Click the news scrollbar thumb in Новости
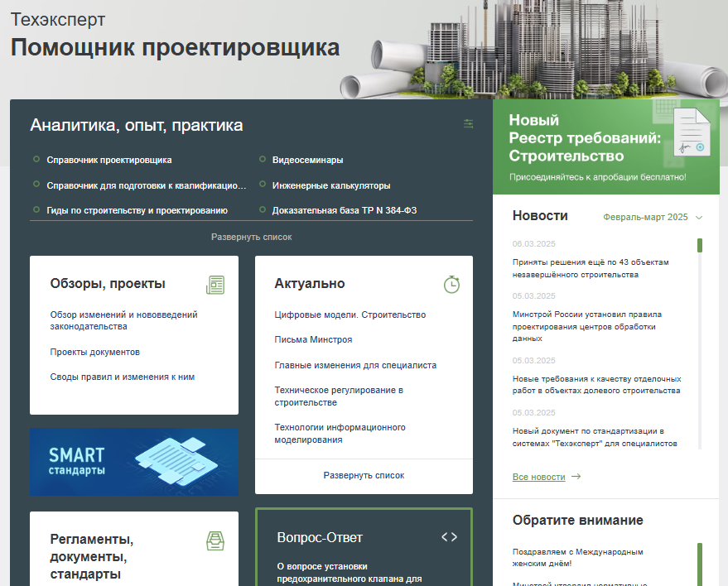Image resolution: width=728 pixels, height=586 pixels. point(700,246)
